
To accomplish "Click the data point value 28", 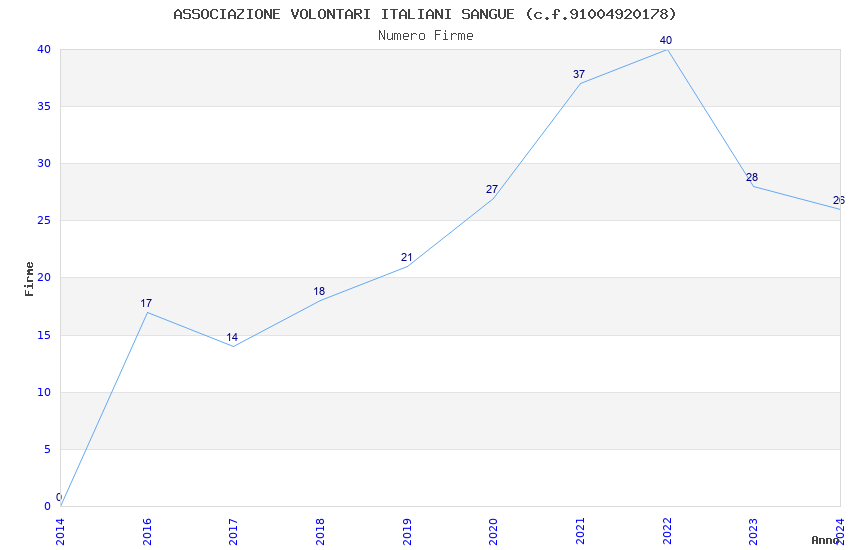I will click(752, 177).
